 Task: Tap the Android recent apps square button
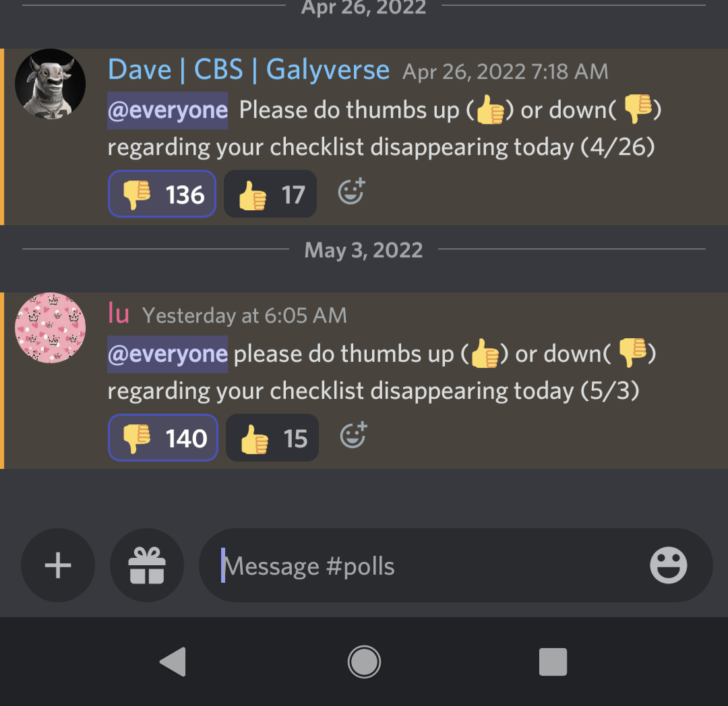(553, 662)
